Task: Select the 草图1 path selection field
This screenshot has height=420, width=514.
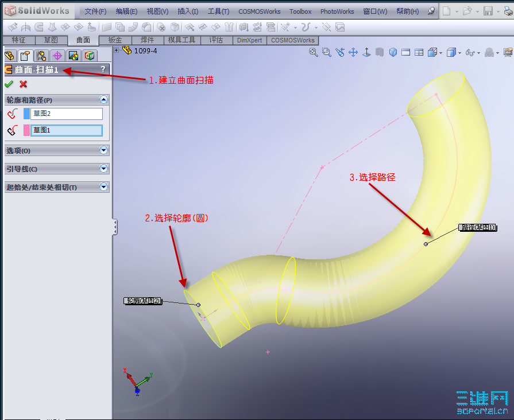Action: point(67,130)
